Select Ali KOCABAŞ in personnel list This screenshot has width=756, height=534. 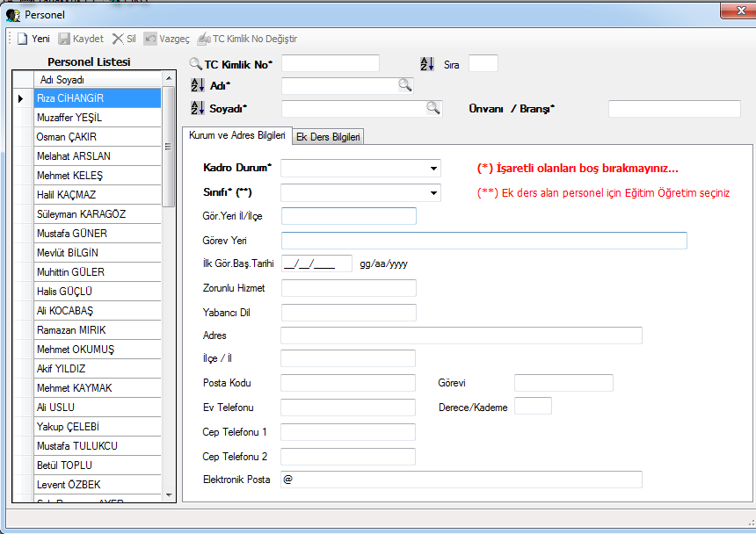pos(98,311)
